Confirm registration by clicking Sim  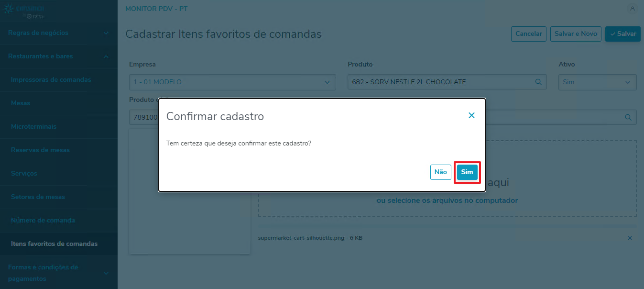click(467, 172)
